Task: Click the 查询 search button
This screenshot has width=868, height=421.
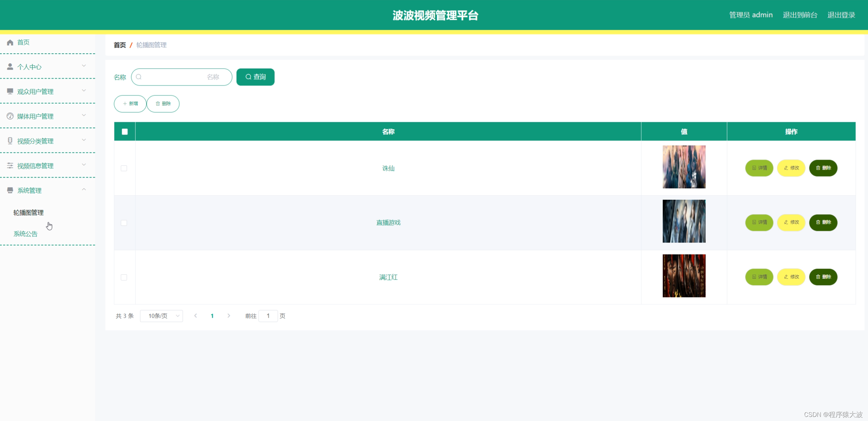Action: [x=255, y=77]
